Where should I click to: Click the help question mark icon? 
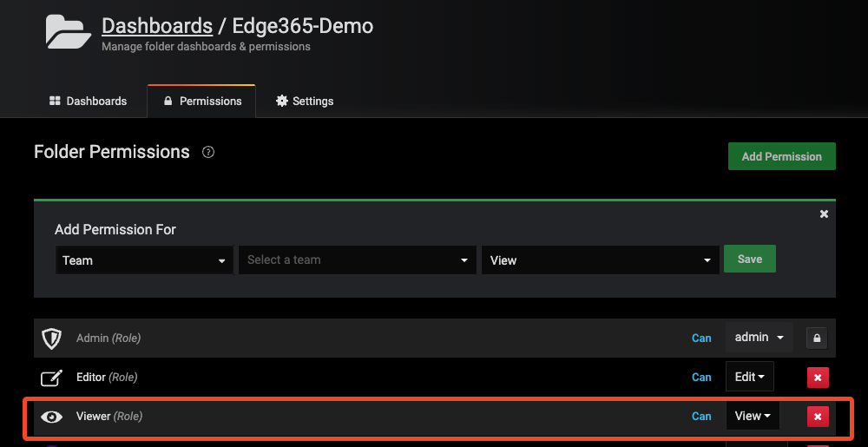click(x=208, y=152)
